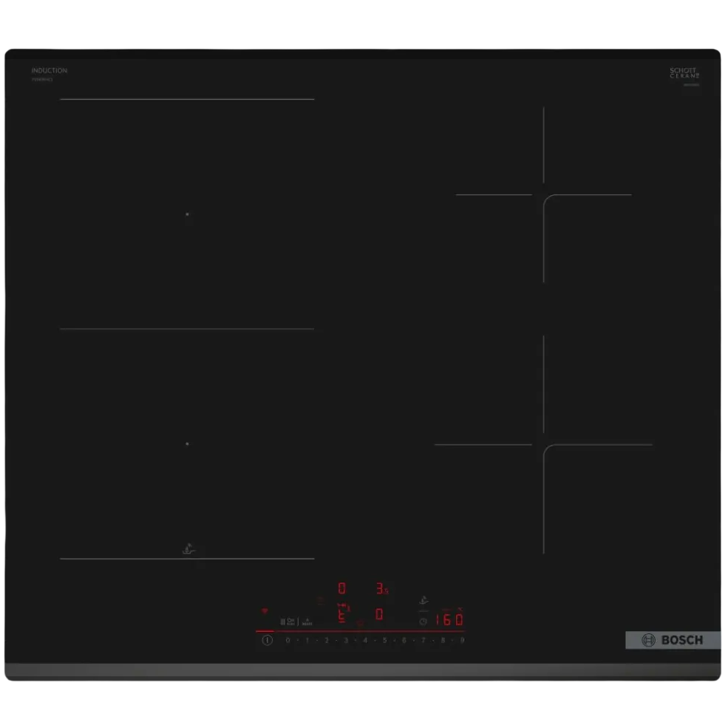728x728 pixels.
Task: Select power level 4 on the slider
Action: pyautogui.click(x=365, y=640)
